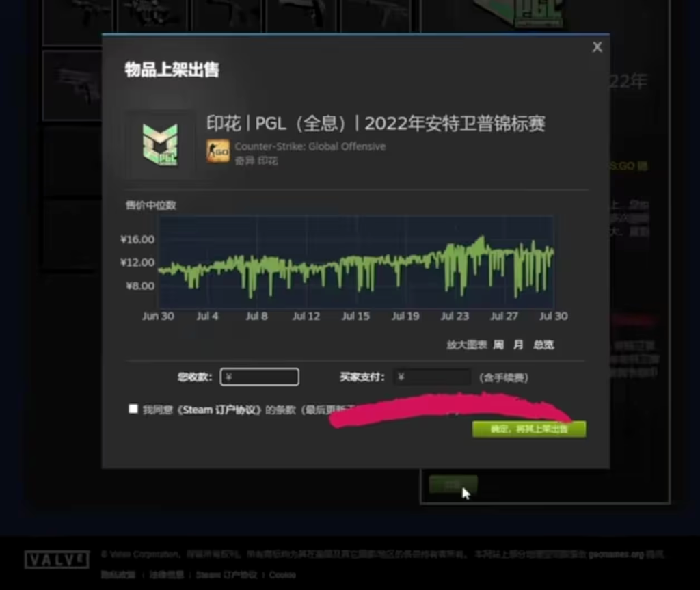Screen dimensions: 700x590
Task: Open the geonames.org link in the footer
Action: click(616, 554)
